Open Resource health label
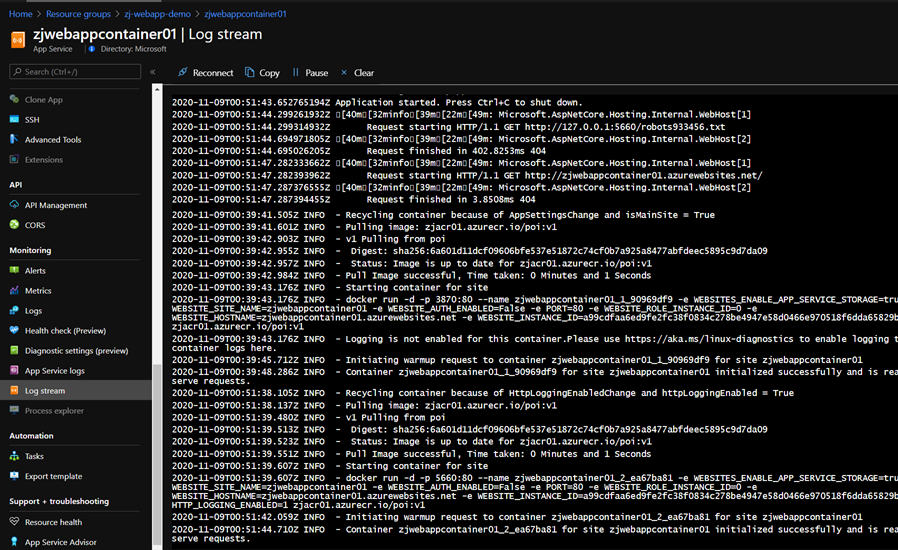The width and height of the screenshot is (898, 550). 53,522
